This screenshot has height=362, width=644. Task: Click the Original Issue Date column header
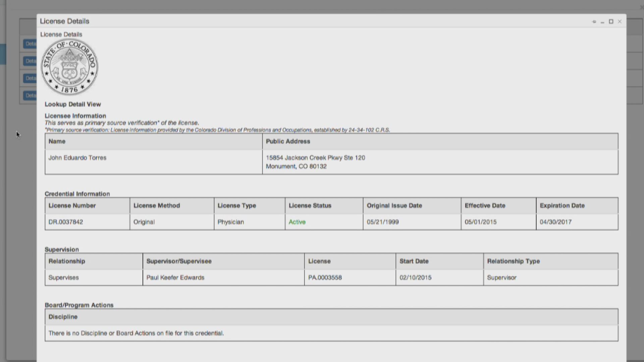pyautogui.click(x=394, y=205)
